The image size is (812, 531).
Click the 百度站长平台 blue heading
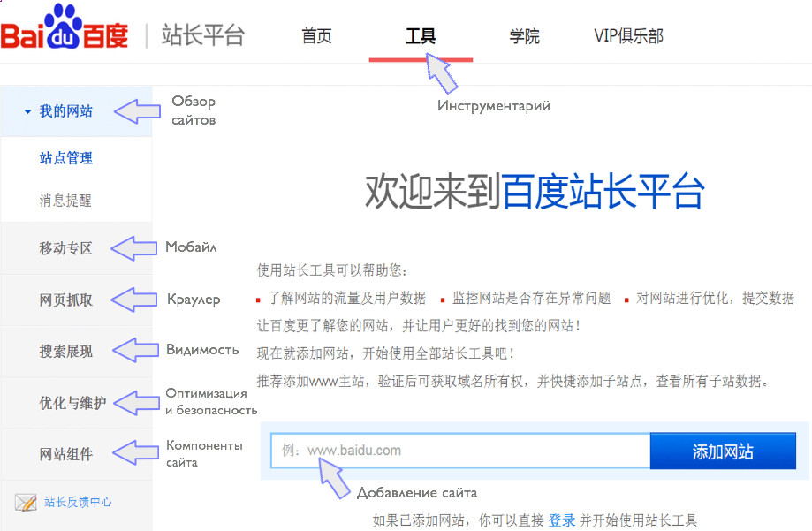pos(603,191)
